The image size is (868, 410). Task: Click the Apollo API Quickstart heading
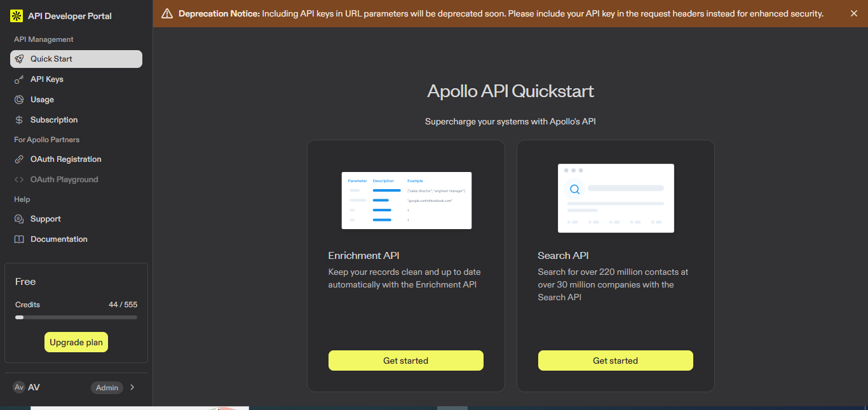pos(511,91)
